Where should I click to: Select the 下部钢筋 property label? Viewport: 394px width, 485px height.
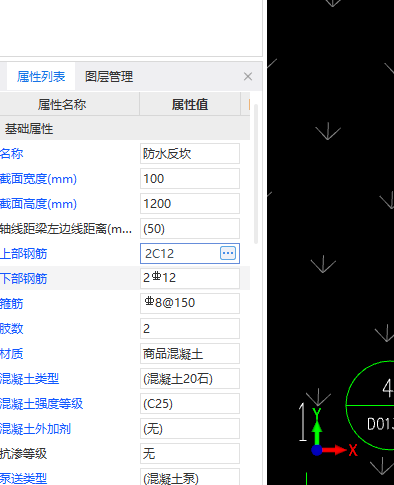click(23, 279)
